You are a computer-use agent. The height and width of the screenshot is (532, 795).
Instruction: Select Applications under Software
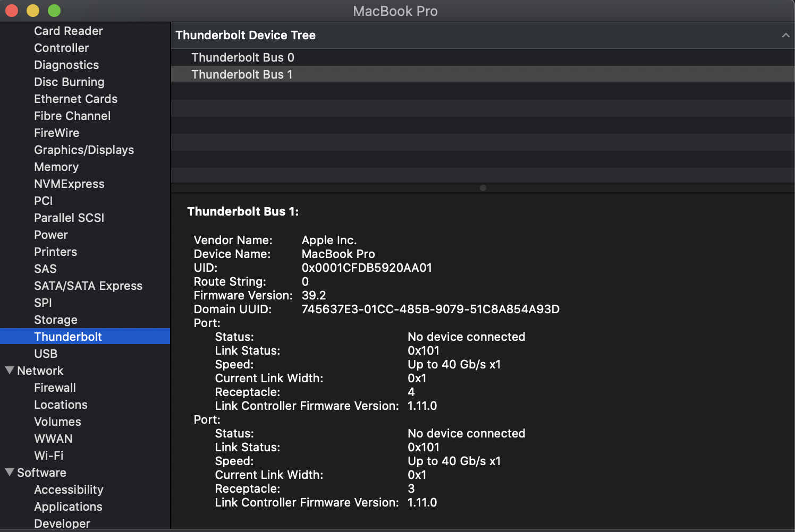[x=69, y=507]
